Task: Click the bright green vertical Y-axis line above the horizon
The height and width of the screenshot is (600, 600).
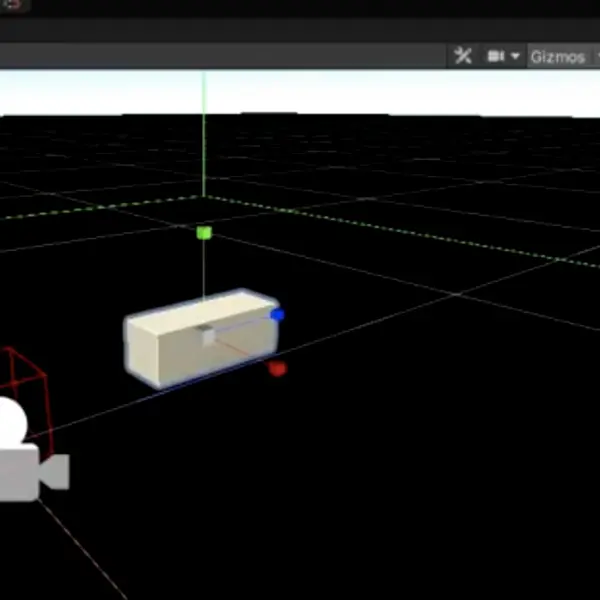Action: click(204, 94)
